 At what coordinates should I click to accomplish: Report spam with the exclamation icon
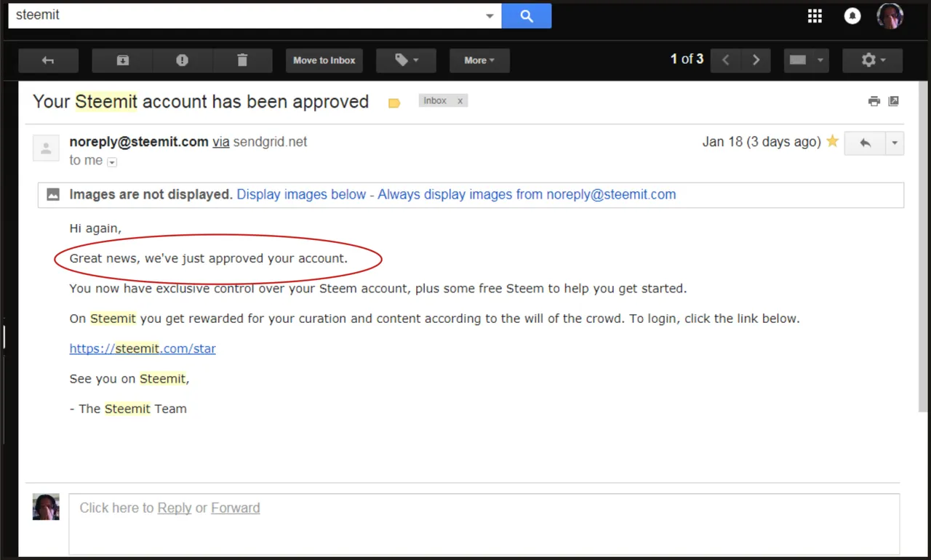[x=183, y=60]
